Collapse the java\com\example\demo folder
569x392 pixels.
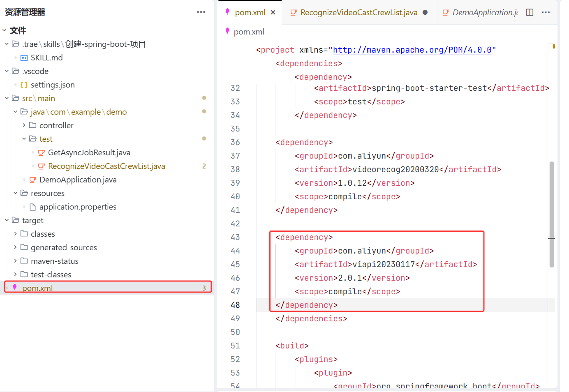pyautogui.click(x=15, y=112)
